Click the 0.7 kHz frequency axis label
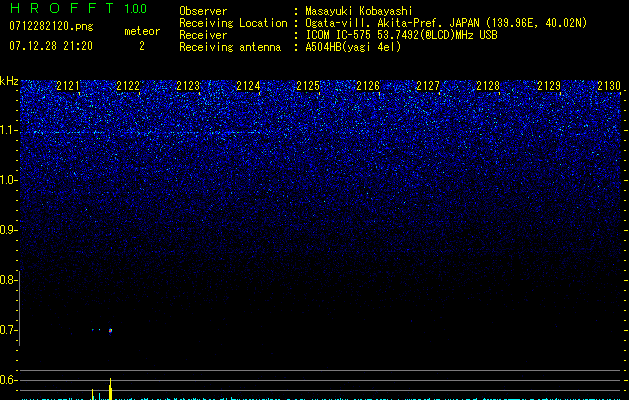 tap(8, 330)
